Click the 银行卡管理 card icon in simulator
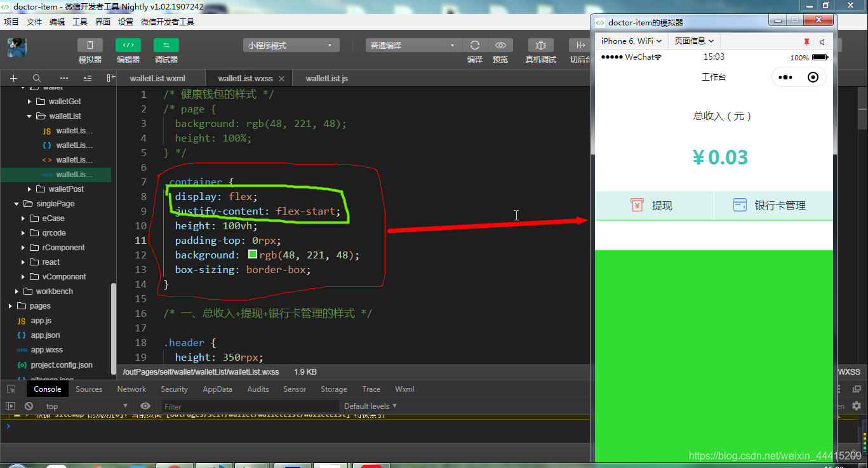The width and height of the screenshot is (868, 468). tap(740, 205)
